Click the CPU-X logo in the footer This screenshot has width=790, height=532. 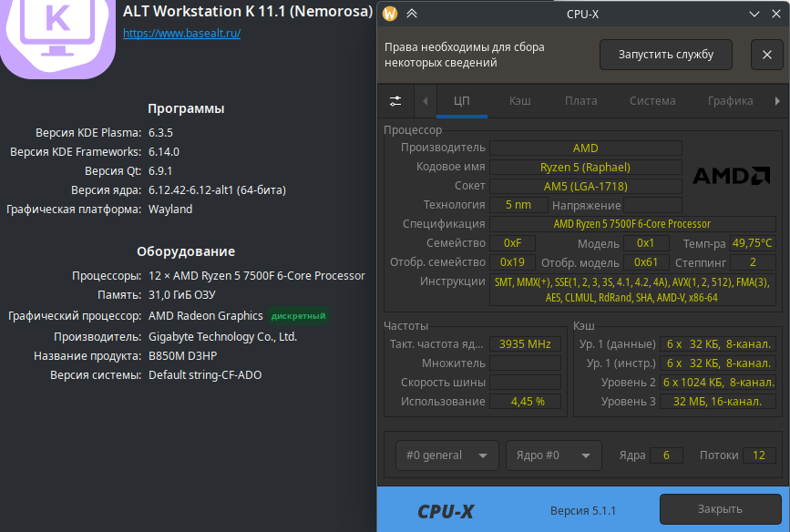tap(446, 511)
